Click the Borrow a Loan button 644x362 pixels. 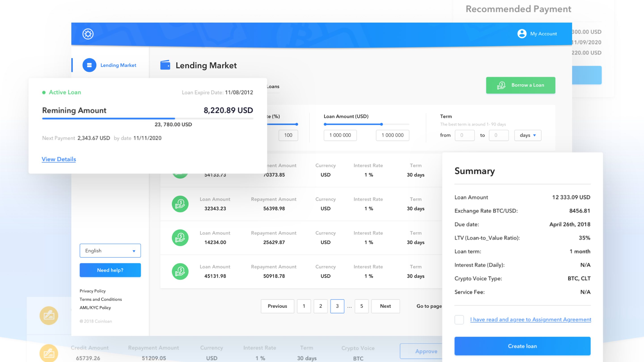coord(521,85)
